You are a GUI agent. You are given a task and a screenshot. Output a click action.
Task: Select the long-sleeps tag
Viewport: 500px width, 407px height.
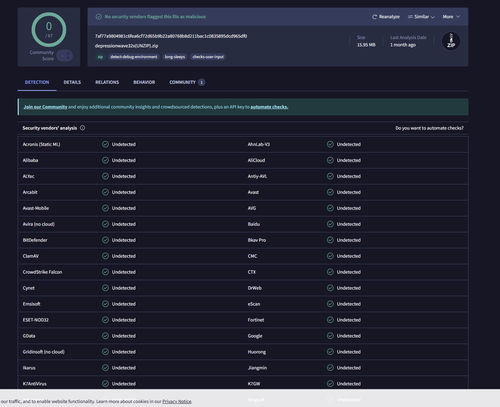pyautogui.click(x=175, y=57)
